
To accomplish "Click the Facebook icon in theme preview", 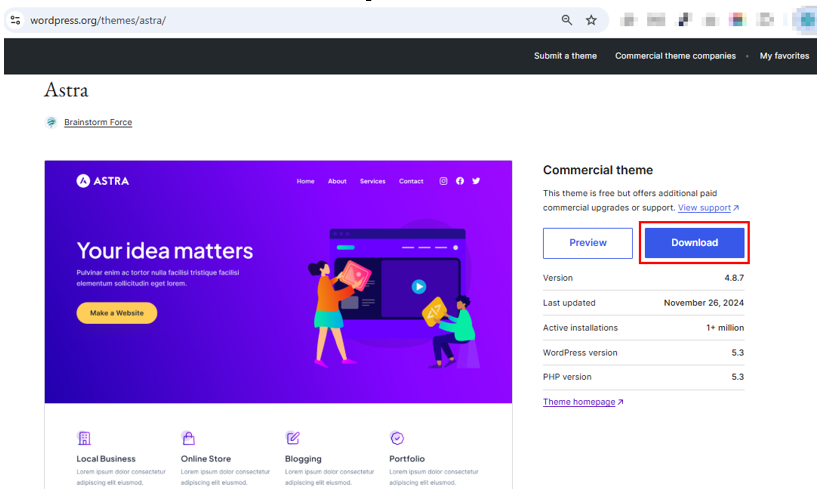I will click(460, 181).
